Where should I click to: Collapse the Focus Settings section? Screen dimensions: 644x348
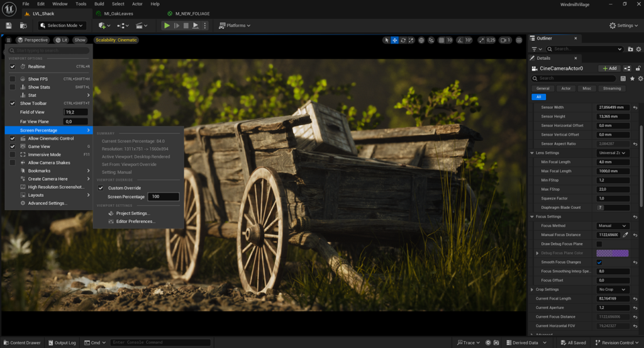click(x=532, y=216)
